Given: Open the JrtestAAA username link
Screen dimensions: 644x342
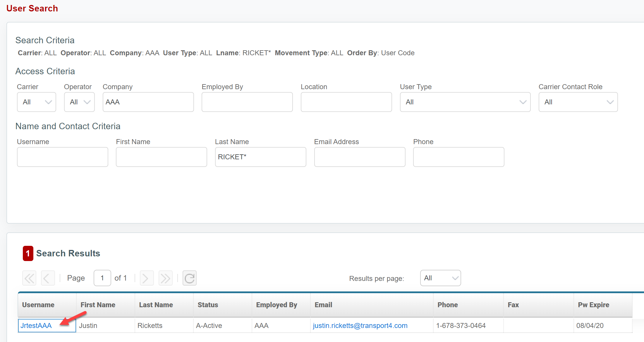Looking at the screenshot, I should (36, 326).
